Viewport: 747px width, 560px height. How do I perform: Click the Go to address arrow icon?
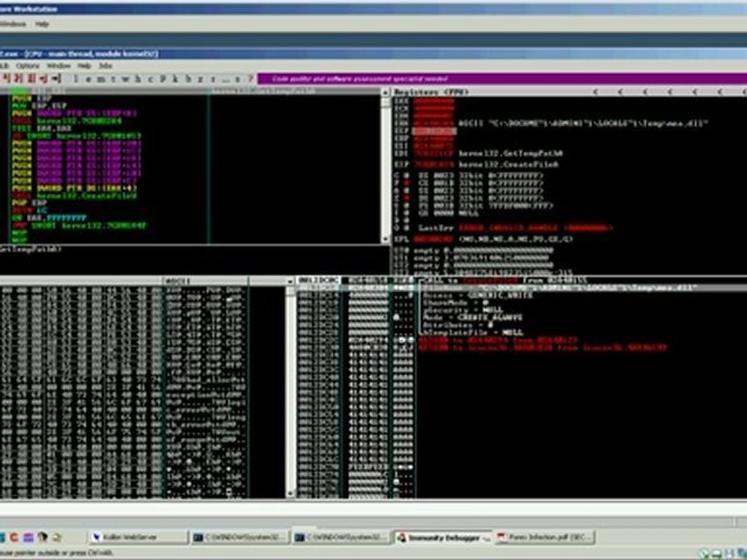point(57,79)
